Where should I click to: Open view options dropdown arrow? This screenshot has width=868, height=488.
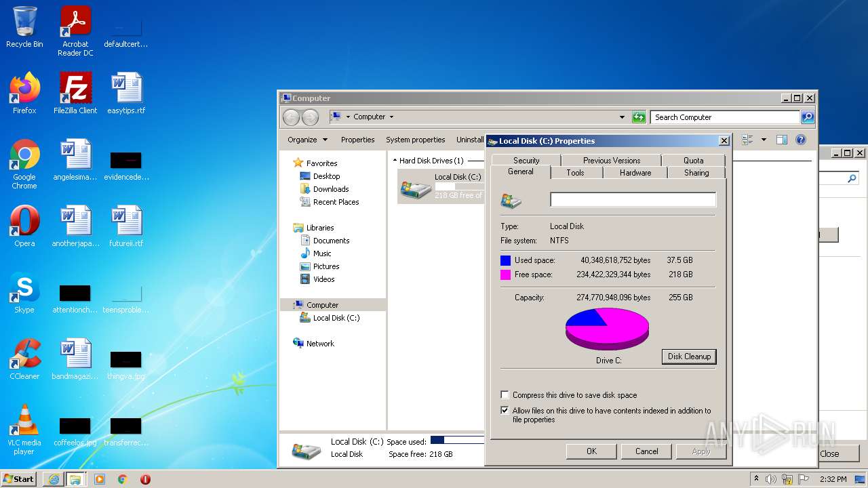[x=764, y=140]
